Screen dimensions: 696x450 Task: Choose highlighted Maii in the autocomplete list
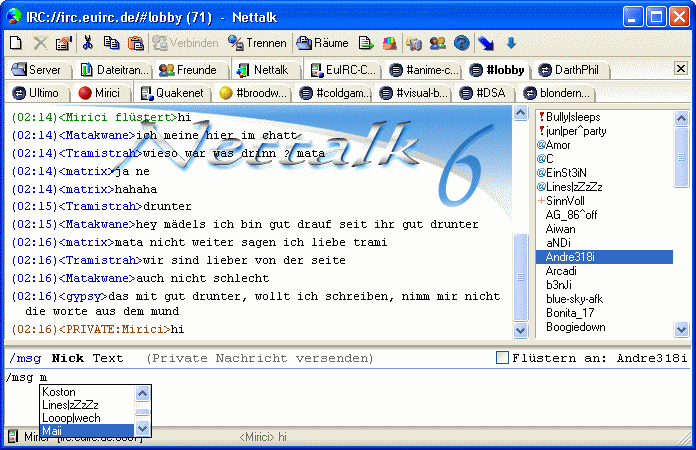(87, 430)
